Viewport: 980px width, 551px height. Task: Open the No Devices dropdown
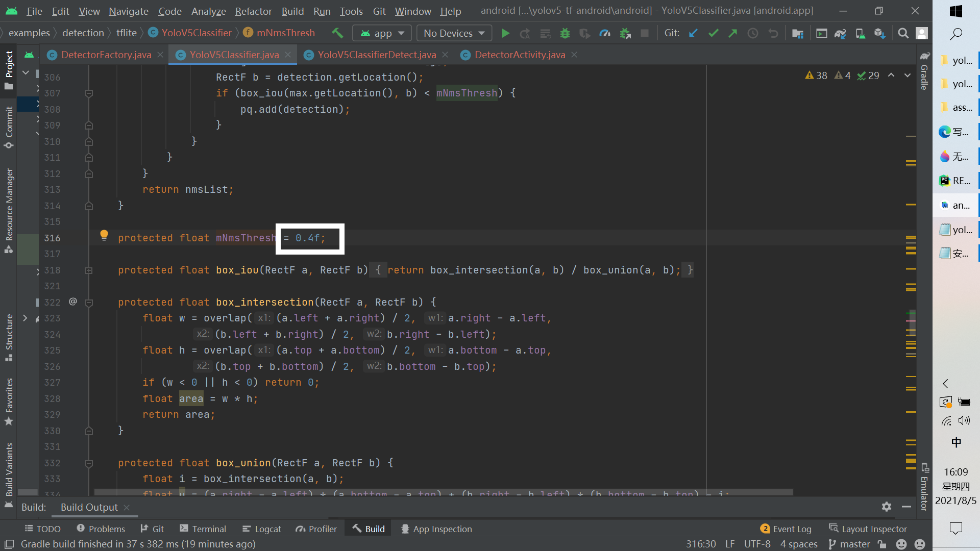454,34
